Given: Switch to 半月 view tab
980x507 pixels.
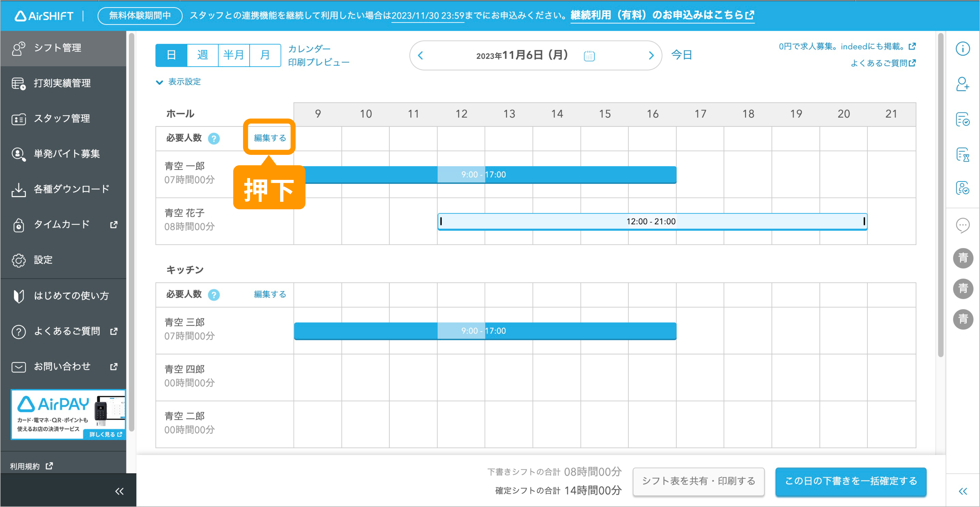Looking at the screenshot, I should pos(234,55).
